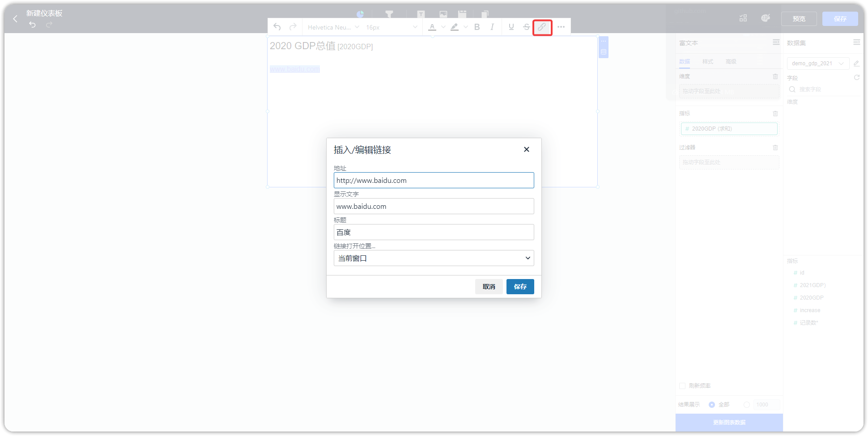868x436 pixels.
Task: Delete the 维度 fields with its trash icon
Action: pos(775,76)
